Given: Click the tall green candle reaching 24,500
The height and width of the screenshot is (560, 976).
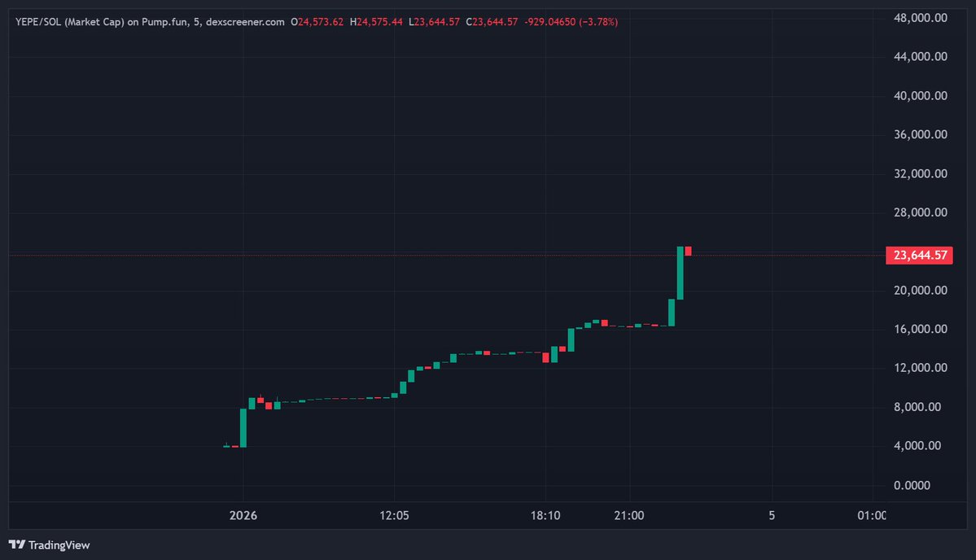Looking at the screenshot, I should 681,273.
